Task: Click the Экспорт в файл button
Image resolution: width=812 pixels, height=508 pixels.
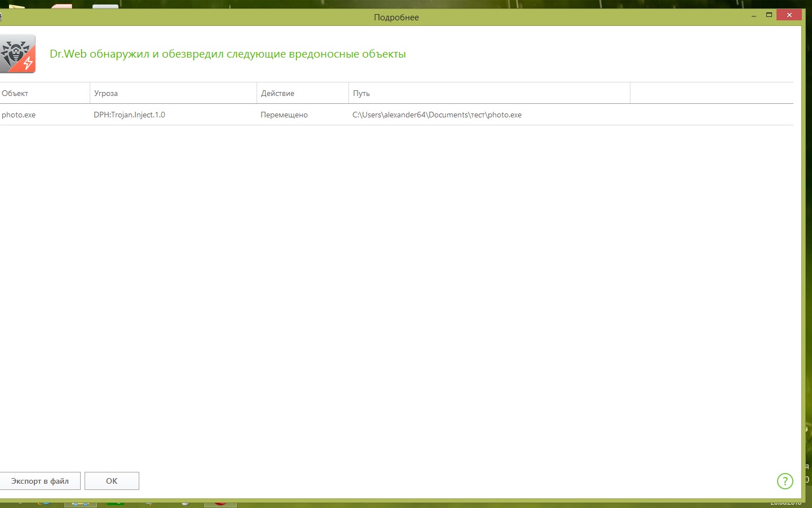Action: (40, 481)
